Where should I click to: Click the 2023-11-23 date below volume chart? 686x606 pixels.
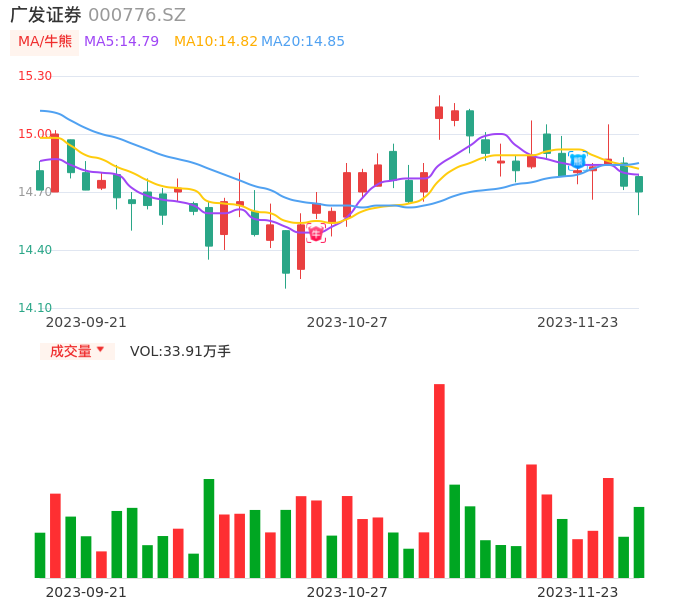tap(577, 591)
